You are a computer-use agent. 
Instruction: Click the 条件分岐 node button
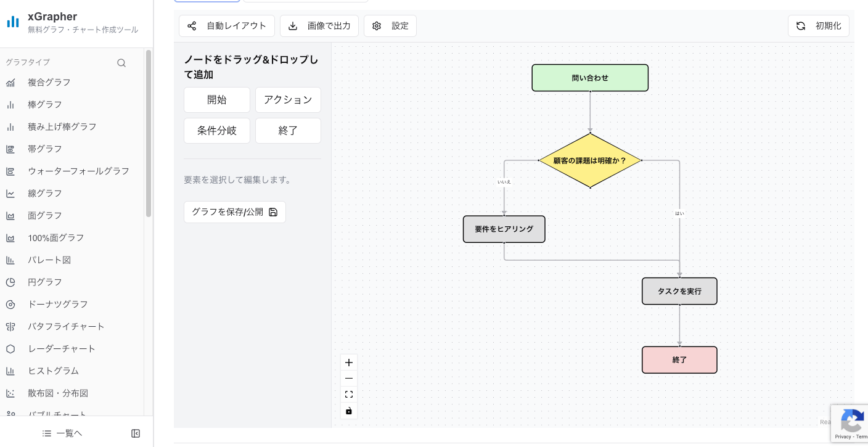point(217,131)
